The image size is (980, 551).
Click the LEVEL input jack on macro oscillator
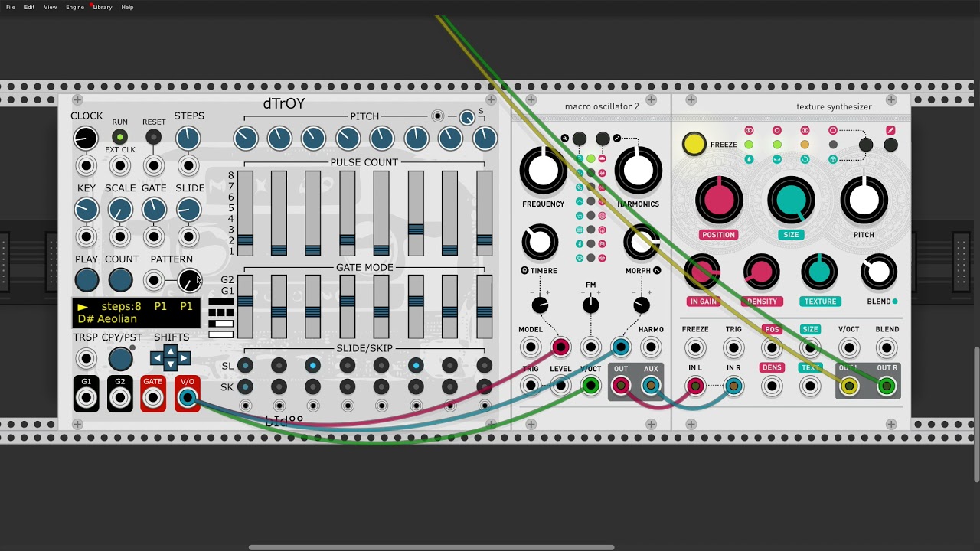(560, 386)
